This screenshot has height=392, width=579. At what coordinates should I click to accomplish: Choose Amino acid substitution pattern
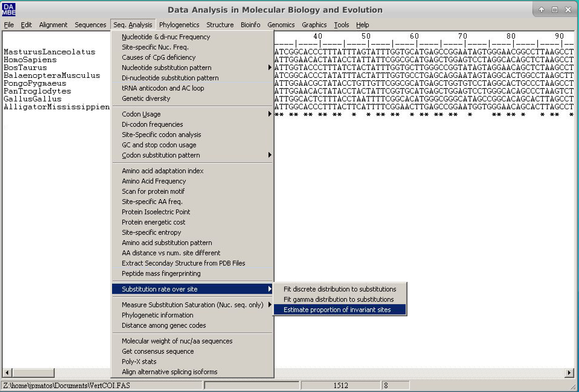point(192,243)
